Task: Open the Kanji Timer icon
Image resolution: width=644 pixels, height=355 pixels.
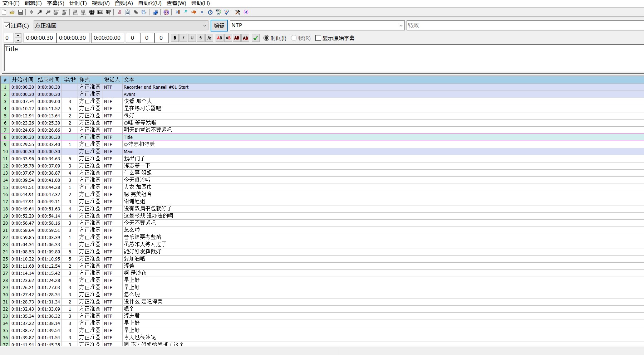Action: tap(218, 12)
